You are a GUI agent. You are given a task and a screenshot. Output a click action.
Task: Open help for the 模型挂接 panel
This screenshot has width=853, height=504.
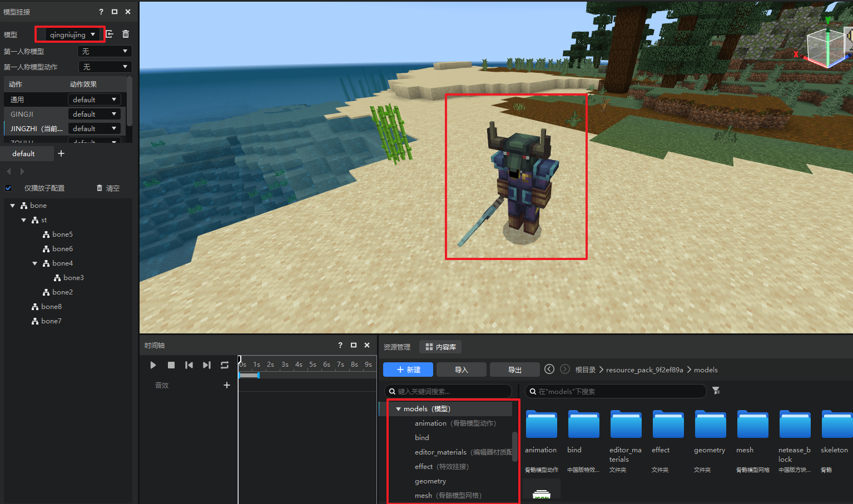coord(101,12)
